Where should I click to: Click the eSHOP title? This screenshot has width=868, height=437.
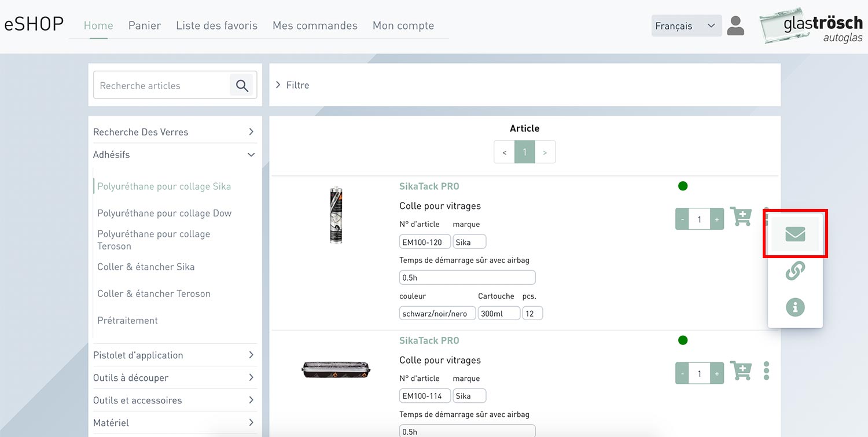coord(34,25)
